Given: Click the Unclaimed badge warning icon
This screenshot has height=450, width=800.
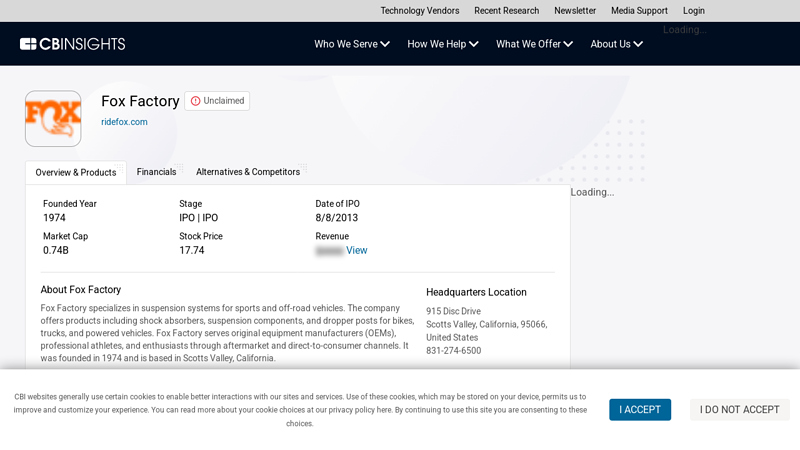Looking at the screenshot, I should tap(196, 101).
